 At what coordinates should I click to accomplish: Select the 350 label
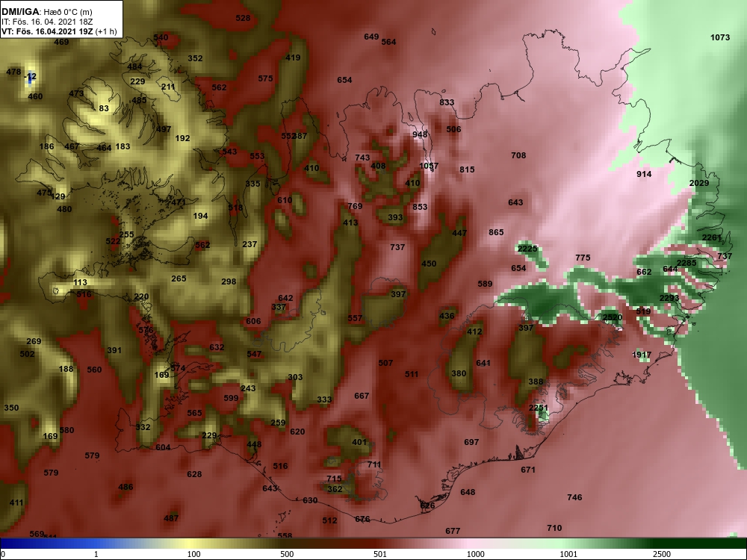(11, 408)
